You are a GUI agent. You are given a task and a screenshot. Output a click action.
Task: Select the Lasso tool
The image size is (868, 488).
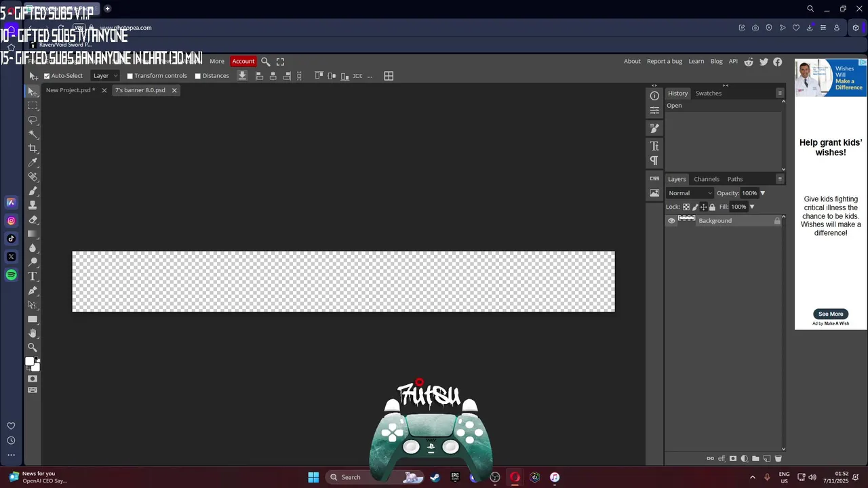[x=33, y=120]
